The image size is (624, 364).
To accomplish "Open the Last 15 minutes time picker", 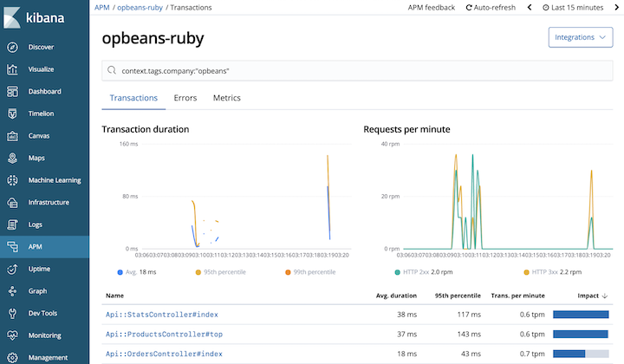I will [573, 7].
